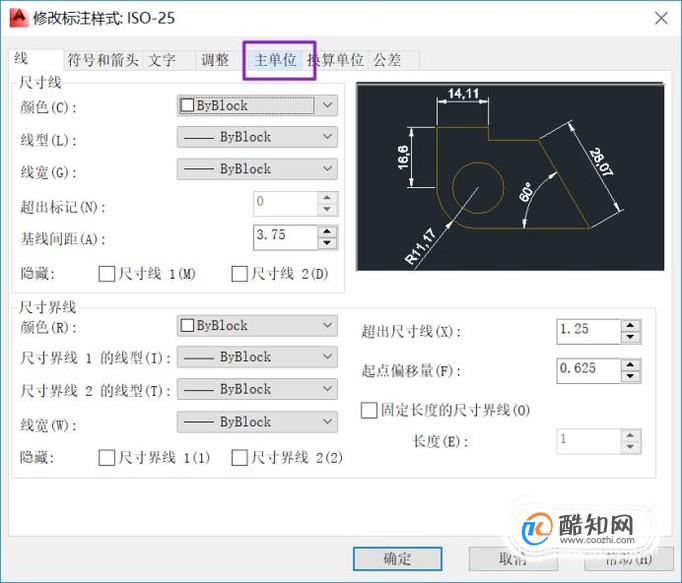This screenshot has height=583, width=682.
Task: Open the 线宽(W) dropdown
Action: click(257, 422)
